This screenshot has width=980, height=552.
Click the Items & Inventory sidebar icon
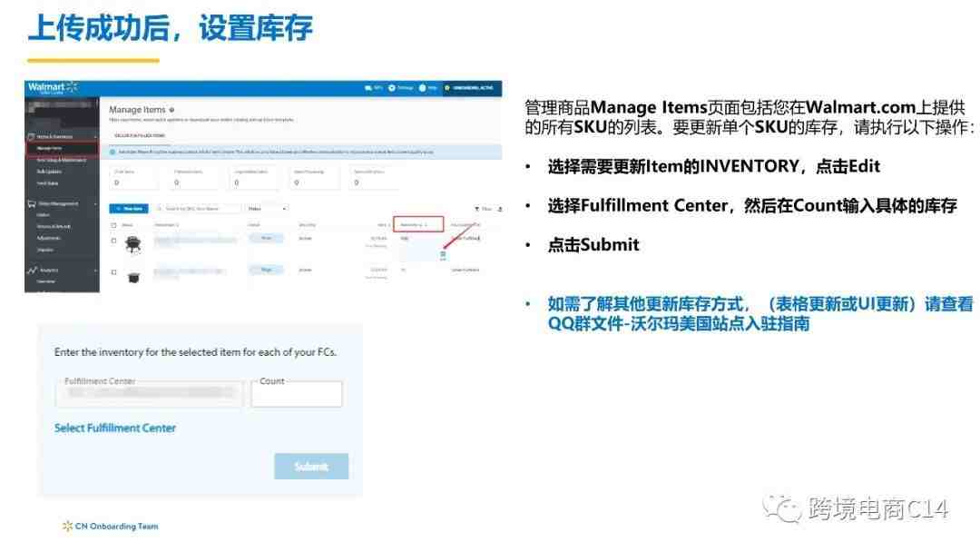pos(31,136)
